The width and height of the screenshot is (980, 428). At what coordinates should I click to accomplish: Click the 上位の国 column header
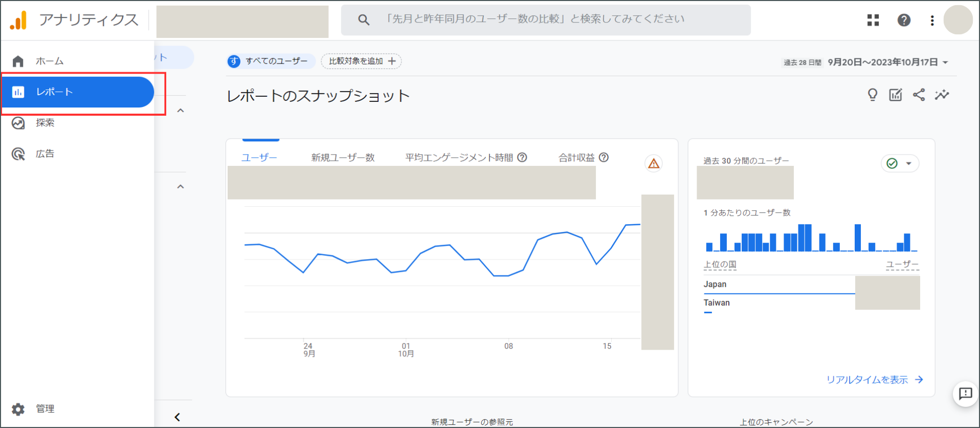pos(720,265)
